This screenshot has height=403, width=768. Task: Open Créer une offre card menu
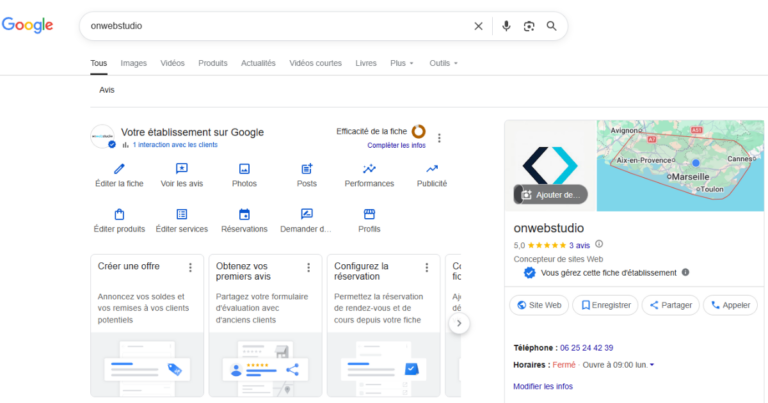click(191, 268)
